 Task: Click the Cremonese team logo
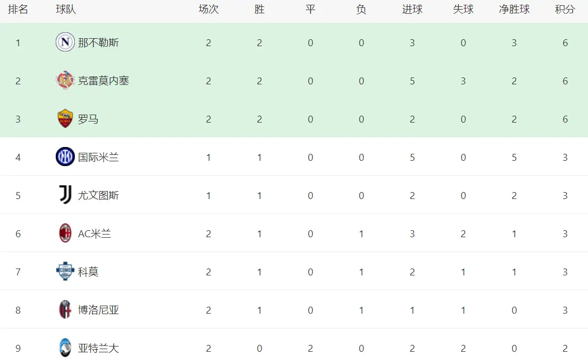click(65, 81)
